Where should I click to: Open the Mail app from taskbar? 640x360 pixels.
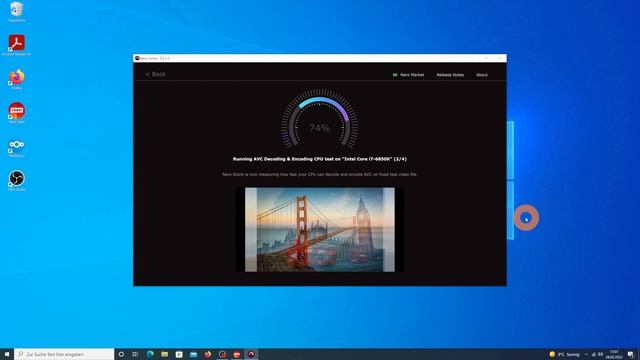pos(193,354)
